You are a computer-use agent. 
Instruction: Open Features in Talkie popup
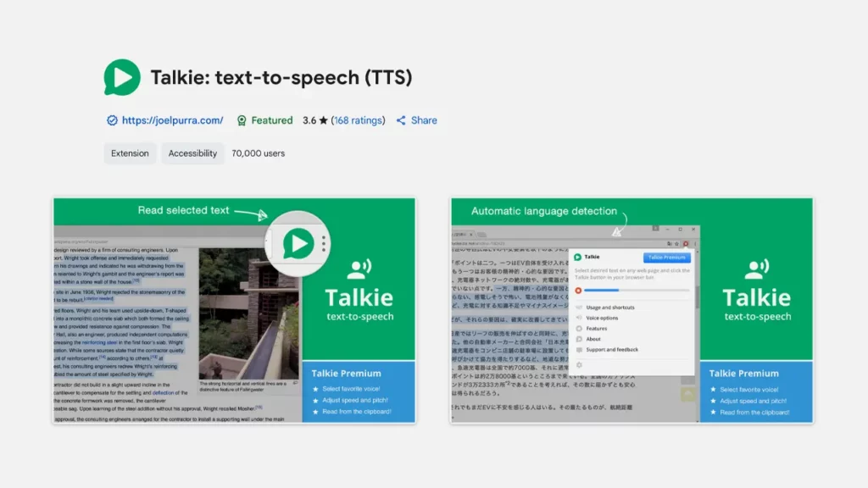pos(597,329)
